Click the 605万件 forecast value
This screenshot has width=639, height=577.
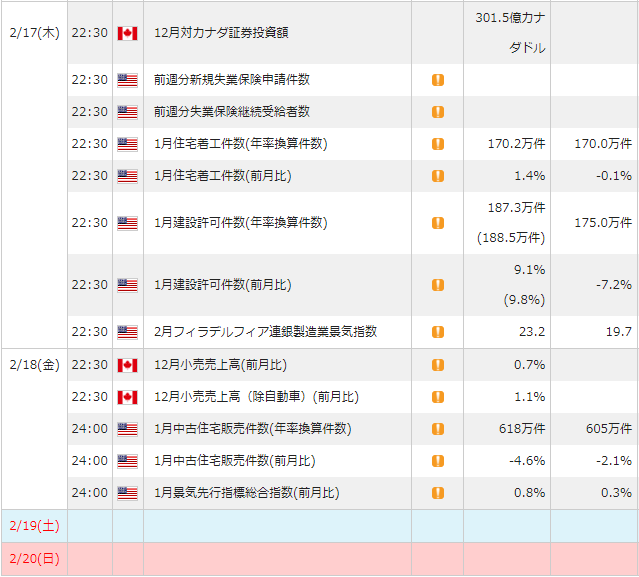609,429
